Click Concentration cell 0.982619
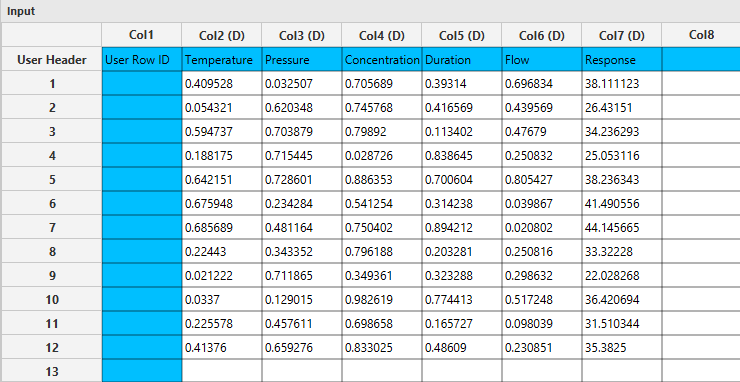 point(382,299)
